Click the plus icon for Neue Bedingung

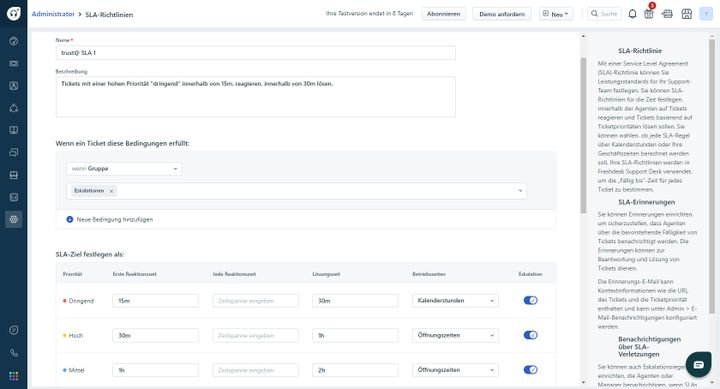coord(70,220)
